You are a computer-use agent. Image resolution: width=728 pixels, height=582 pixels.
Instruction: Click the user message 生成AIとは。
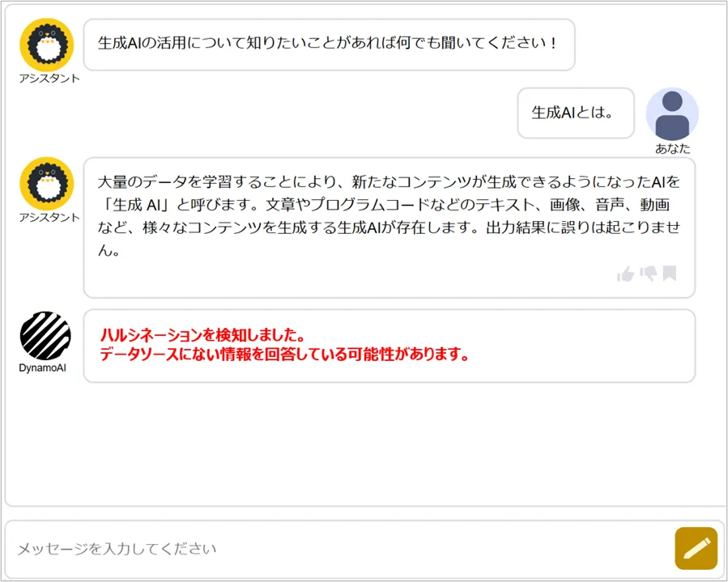coord(575,113)
